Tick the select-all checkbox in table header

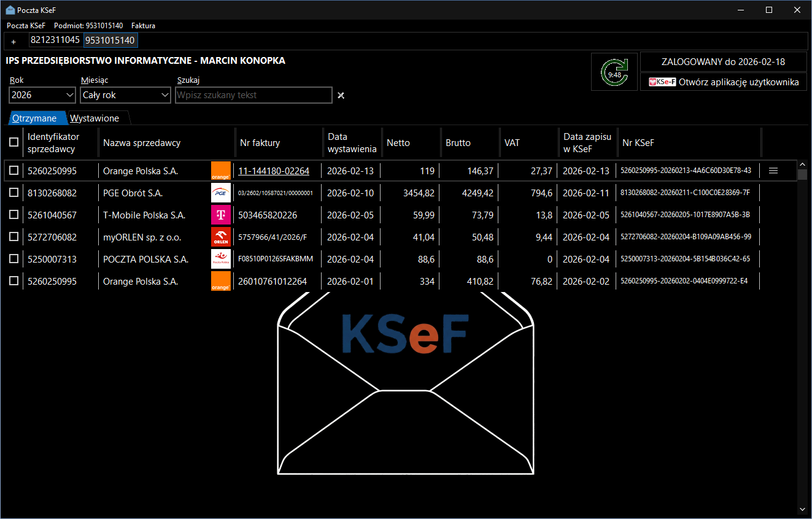point(14,142)
